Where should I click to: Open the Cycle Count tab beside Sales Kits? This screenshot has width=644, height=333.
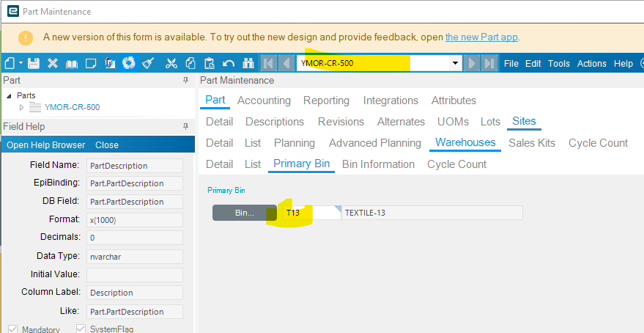point(598,143)
